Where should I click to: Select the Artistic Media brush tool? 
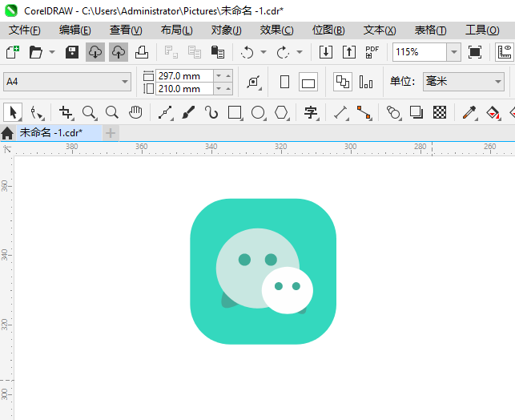188,112
